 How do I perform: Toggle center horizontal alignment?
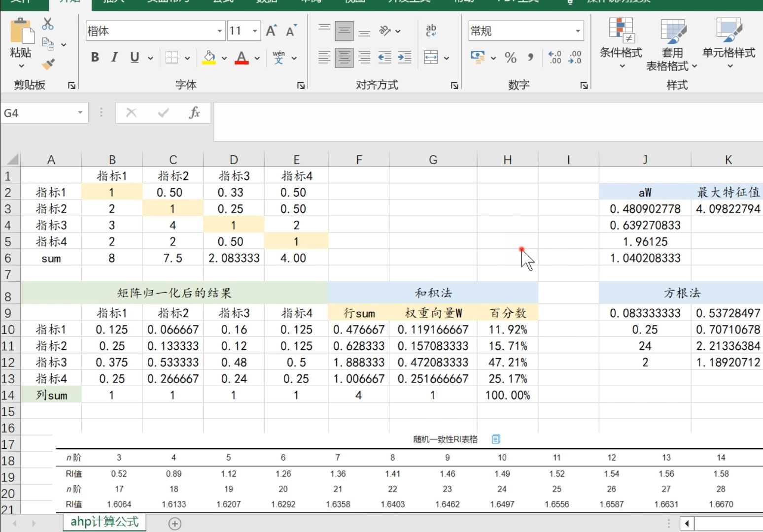coord(344,58)
